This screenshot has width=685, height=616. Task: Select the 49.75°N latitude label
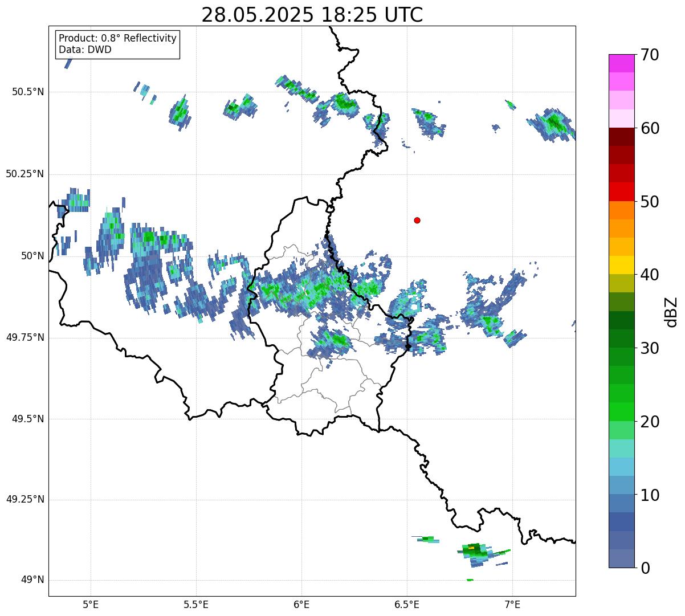coord(25,337)
